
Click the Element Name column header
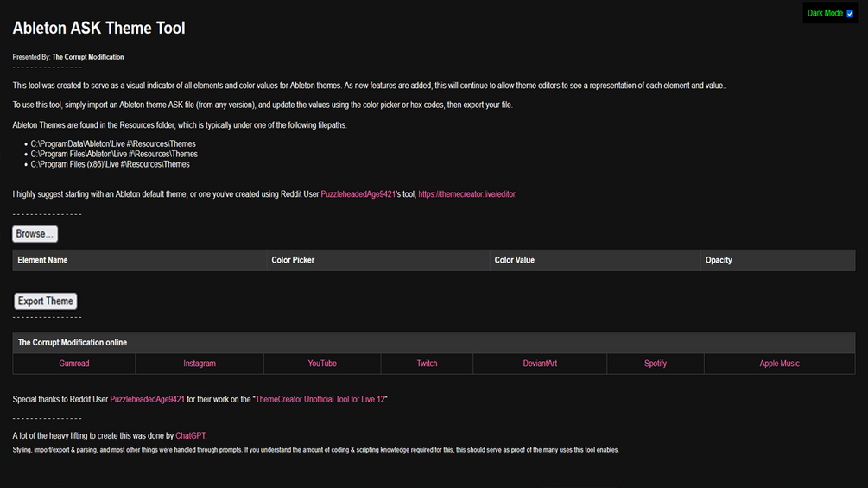click(42, 260)
